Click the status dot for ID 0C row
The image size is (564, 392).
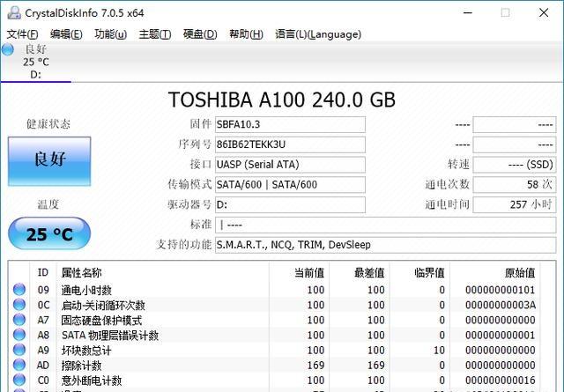(19, 305)
